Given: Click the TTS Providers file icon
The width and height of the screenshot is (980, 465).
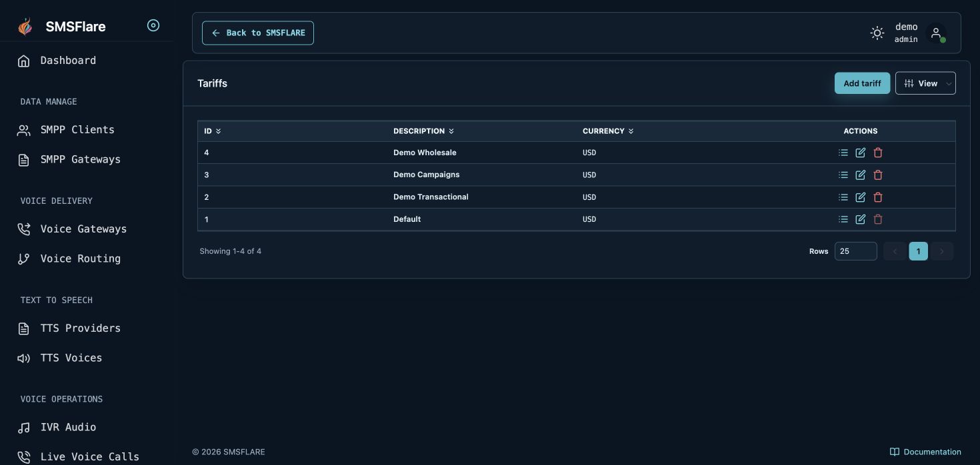Looking at the screenshot, I should coord(24,328).
